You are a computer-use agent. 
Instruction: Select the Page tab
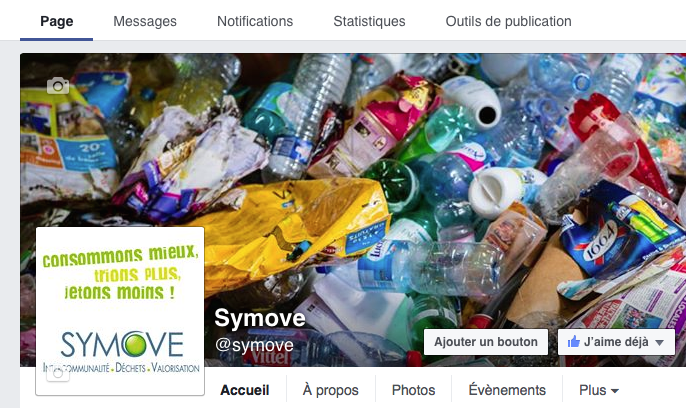pos(56,21)
